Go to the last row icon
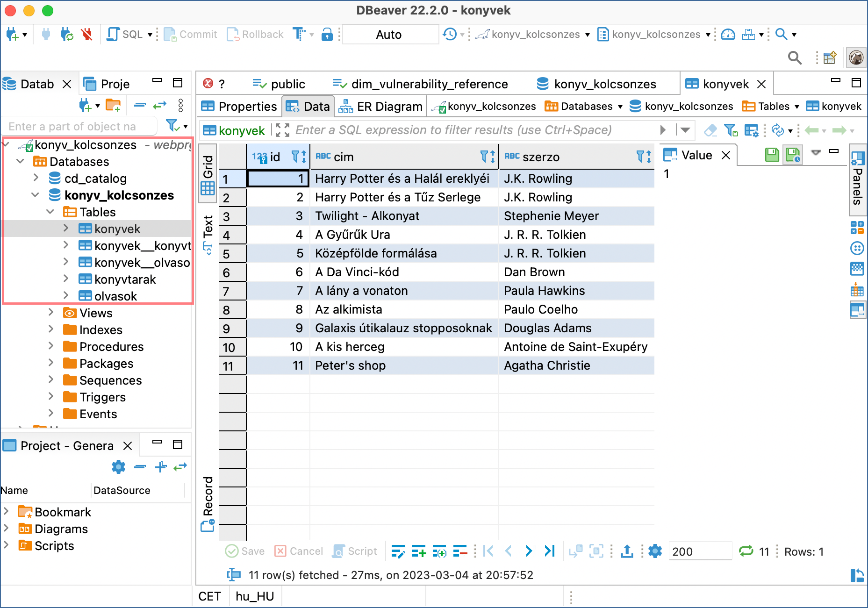 point(550,551)
